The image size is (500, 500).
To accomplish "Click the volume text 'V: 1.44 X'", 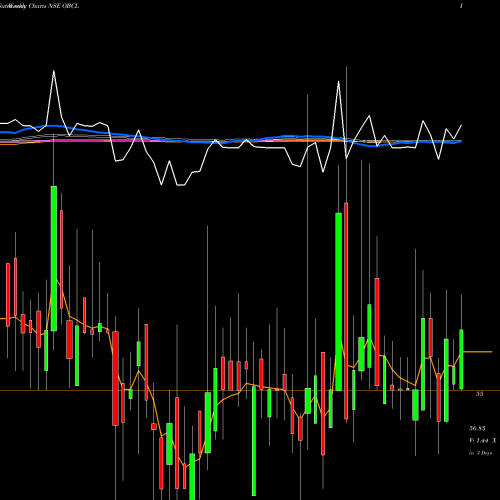I will click(483, 441).
